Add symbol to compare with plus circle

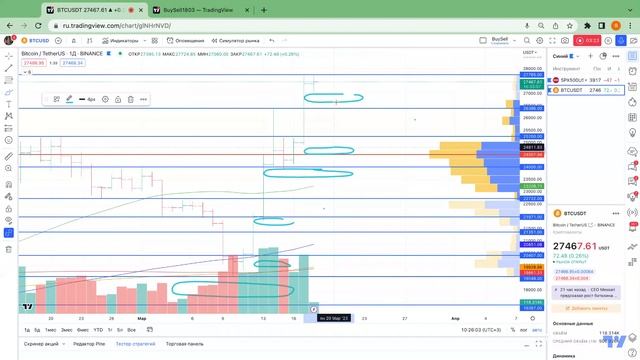point(58,40)
